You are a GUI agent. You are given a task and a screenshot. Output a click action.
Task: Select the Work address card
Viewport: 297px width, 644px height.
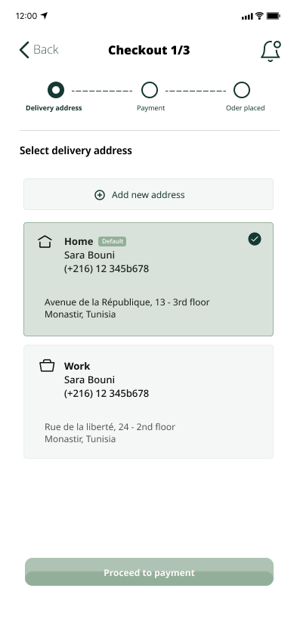click(148, 401)
